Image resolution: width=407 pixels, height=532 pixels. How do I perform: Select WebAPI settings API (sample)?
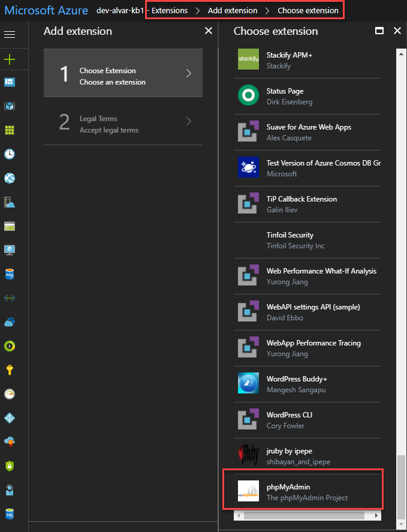coord(307,312)
